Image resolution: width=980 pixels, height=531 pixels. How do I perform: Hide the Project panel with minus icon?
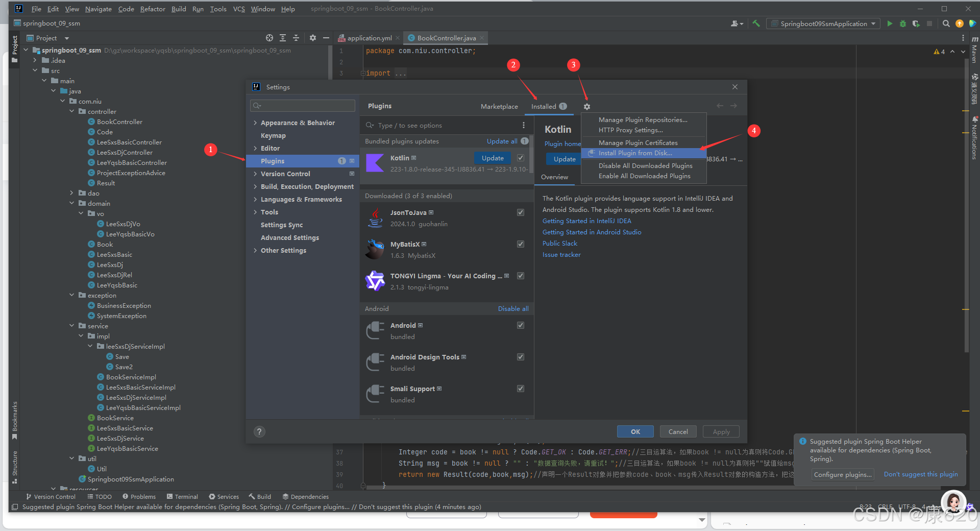(326, 38)
